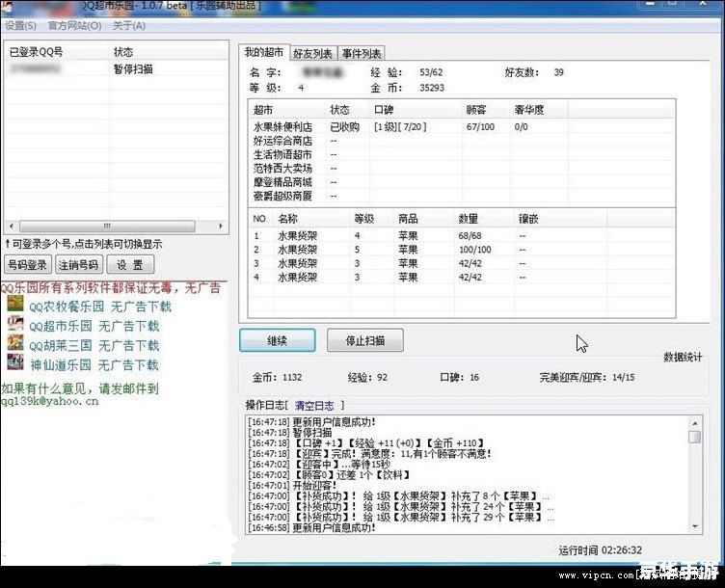Click the 状态 header in account list
This screenshot has width=725, height=588.
tap(169, 52)
